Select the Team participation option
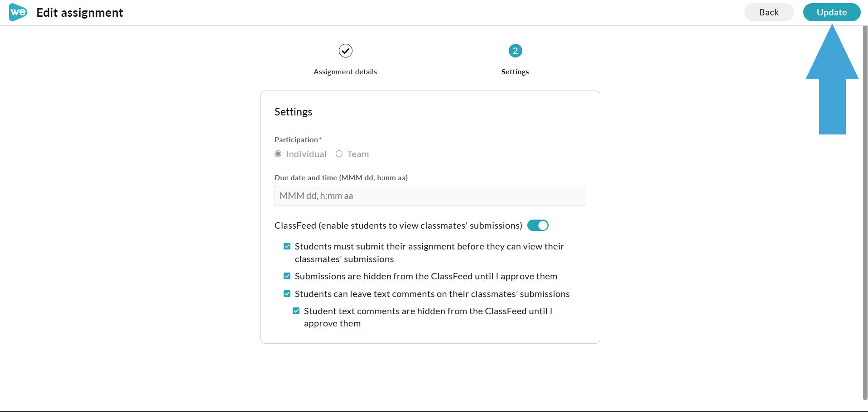This screenshot has height=412, width=868. tap(339, 154)
